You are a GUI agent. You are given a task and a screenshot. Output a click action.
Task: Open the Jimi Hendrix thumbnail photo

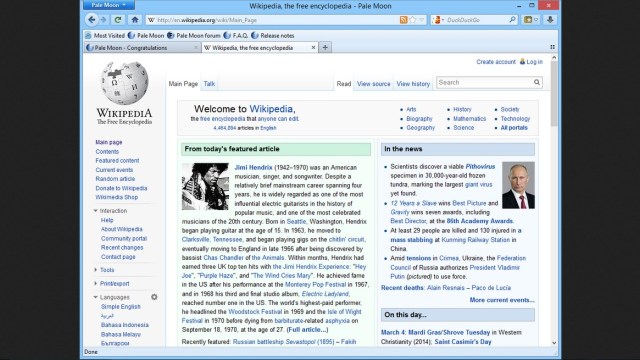point(205,187)
